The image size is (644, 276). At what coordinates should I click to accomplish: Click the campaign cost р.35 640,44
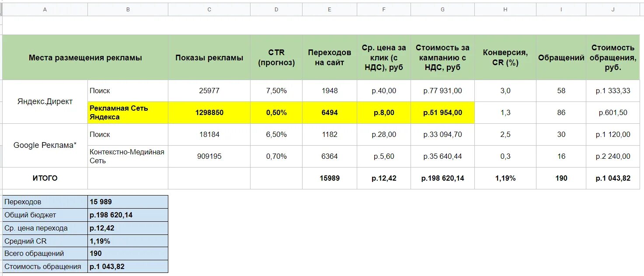pos(442,156)
